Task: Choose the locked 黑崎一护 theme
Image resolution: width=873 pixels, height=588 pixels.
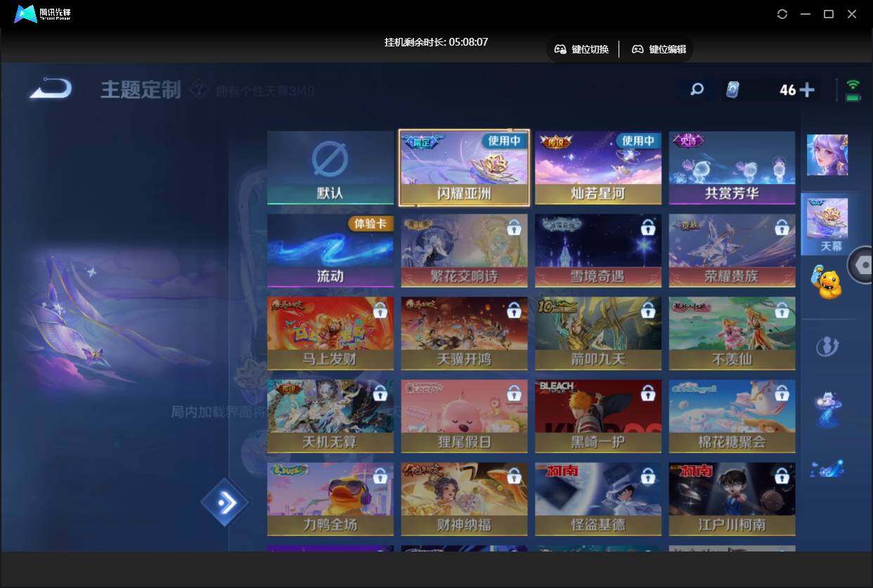Action: click(598, 417)
